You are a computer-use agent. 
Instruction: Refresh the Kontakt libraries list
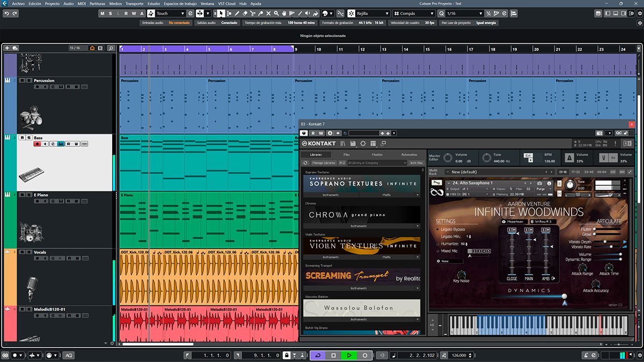point(305,162)
